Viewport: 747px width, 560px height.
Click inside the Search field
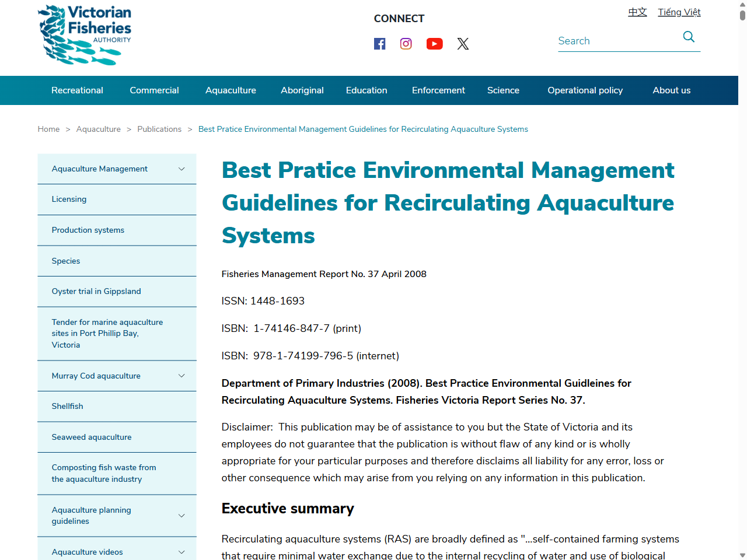pos(613,41)
